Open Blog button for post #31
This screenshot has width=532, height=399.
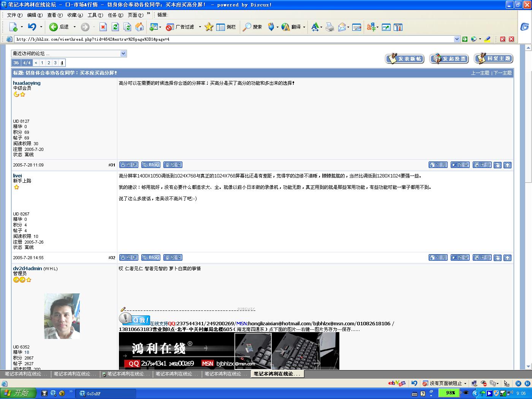pos(151,165)
